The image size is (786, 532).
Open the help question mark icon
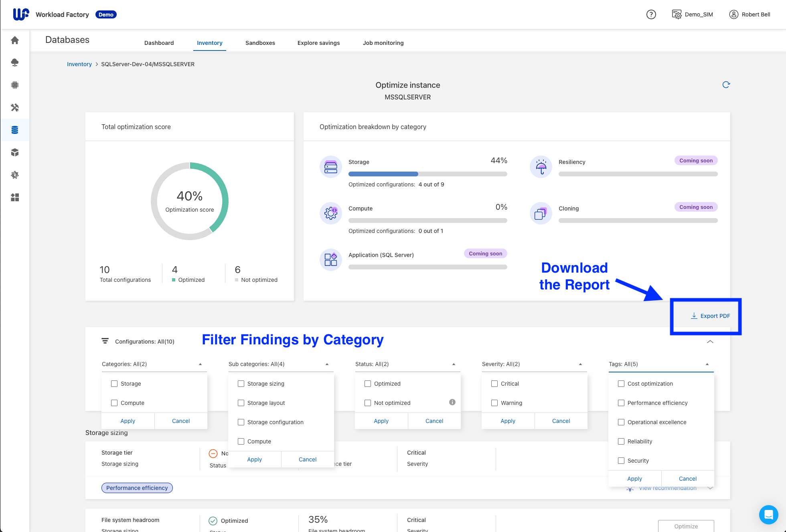coord(651,14)
